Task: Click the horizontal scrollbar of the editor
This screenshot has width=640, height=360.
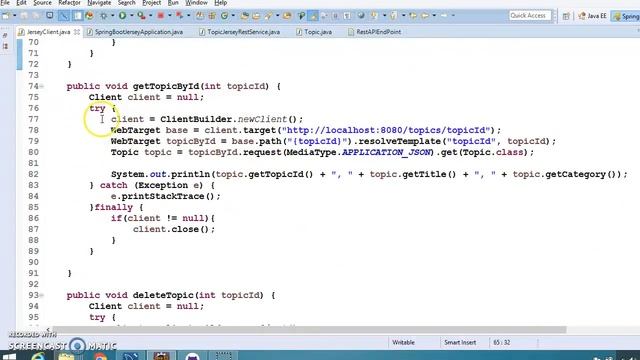Action: coord(309,330)
